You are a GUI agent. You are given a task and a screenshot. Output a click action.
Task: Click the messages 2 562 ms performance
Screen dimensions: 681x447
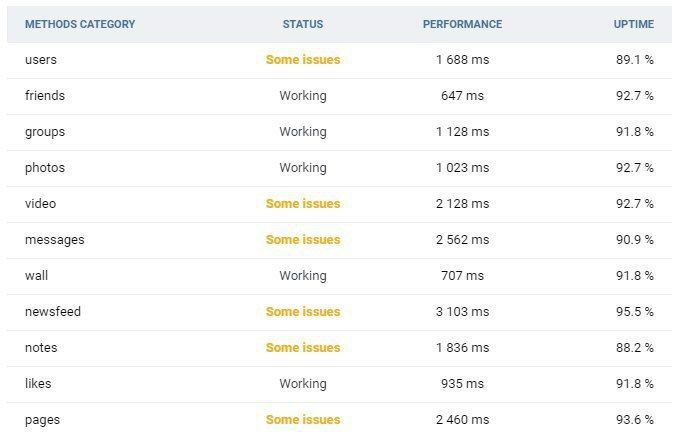[x=463, y=240]
